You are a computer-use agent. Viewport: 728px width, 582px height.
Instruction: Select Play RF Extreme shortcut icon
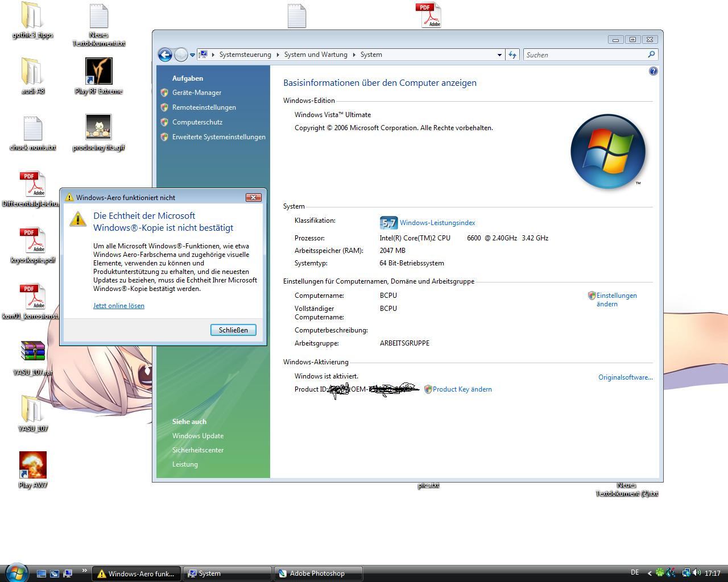[98, 76]
